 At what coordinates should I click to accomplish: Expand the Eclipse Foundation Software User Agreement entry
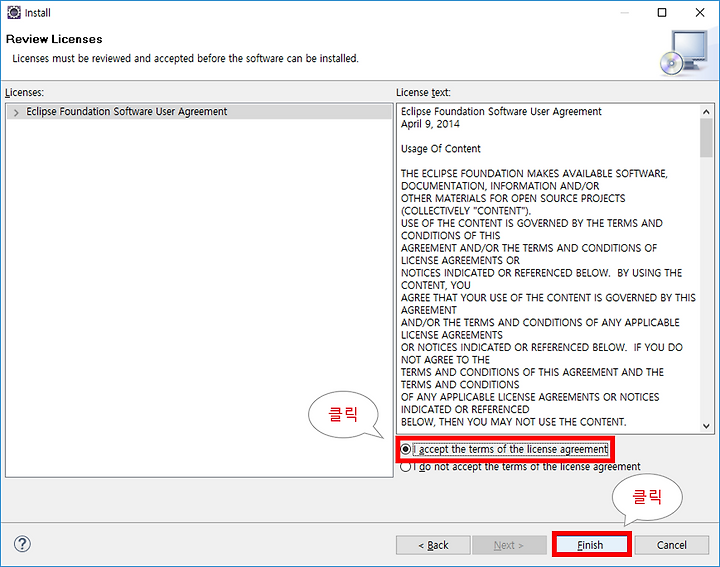tap(16, 112)
